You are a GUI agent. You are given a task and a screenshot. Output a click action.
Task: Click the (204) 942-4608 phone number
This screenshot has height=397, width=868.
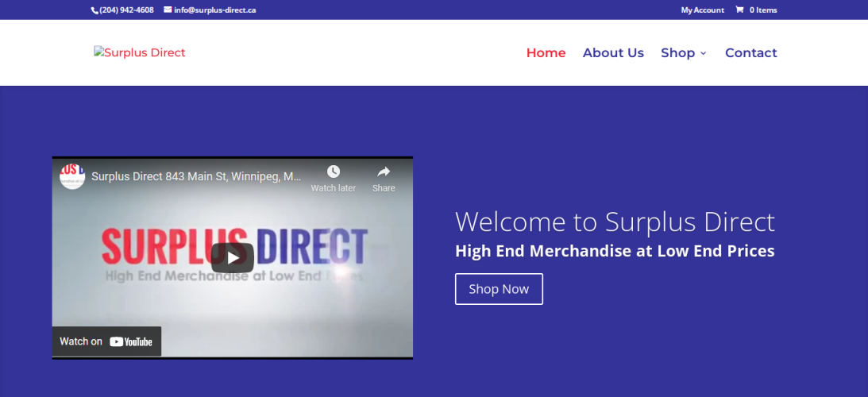(127, 10)
